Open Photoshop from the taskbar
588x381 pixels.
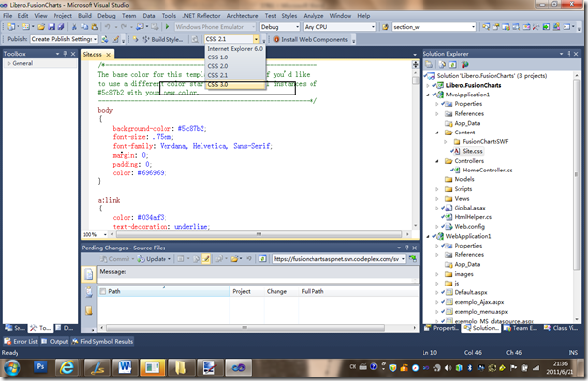pos(40,367)
